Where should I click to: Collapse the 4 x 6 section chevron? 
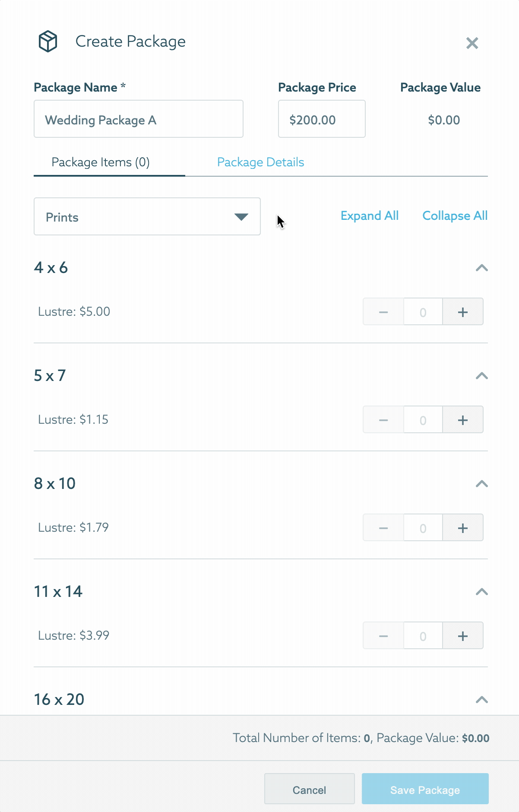[x=482, y=267]
